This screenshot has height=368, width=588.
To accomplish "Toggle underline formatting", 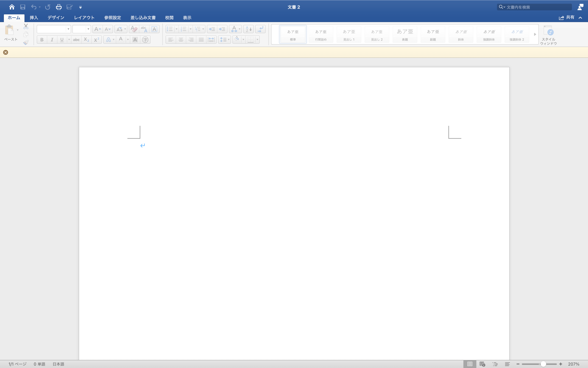I will [62, 40].
